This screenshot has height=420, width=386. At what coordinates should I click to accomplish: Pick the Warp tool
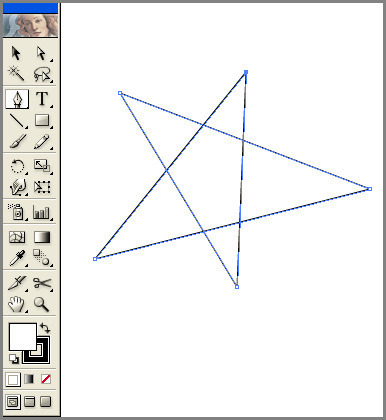click(x=17, y=187)
